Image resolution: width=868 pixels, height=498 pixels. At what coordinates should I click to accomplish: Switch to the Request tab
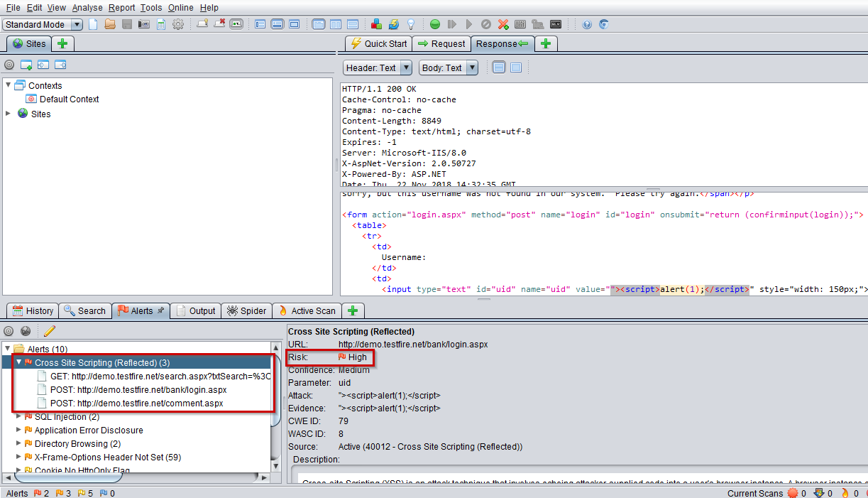click(x=441, y=43)
